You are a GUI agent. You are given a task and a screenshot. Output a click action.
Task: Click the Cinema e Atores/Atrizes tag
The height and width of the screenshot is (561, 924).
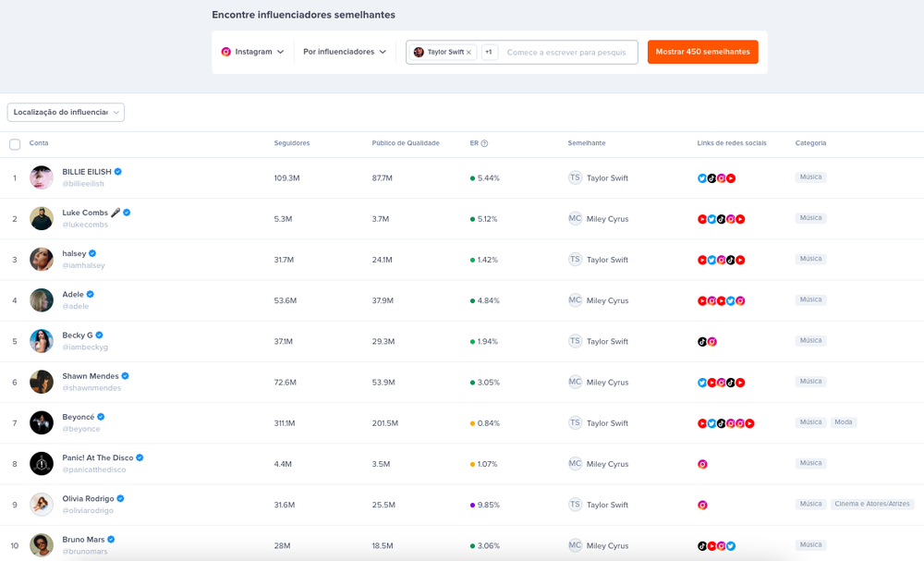click(x=871, y=504)
